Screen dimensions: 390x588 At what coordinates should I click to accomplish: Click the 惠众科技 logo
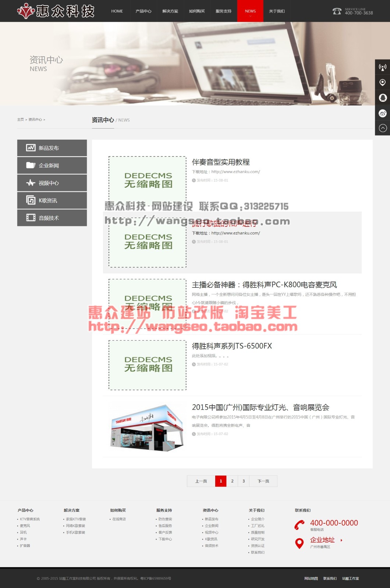pos(56,11)
